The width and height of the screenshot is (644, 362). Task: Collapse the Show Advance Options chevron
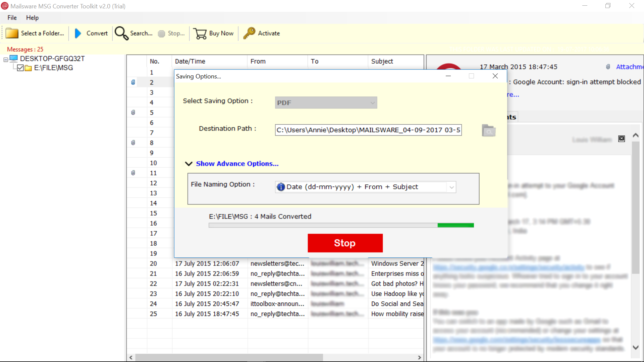(x=189, y=164)
